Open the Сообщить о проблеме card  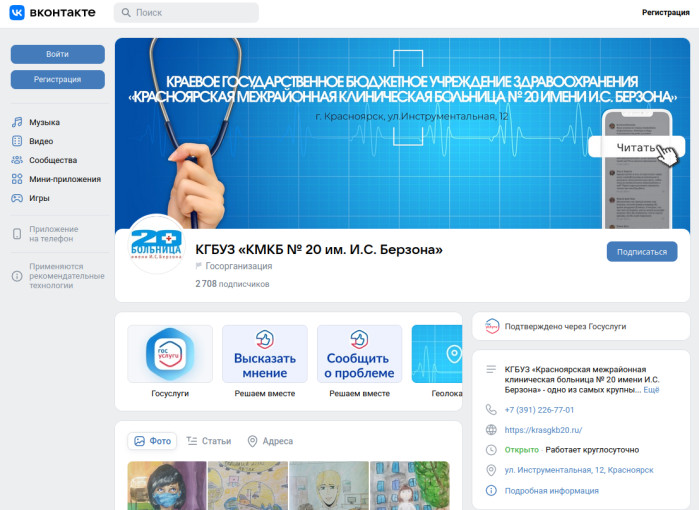coord(359,354)
